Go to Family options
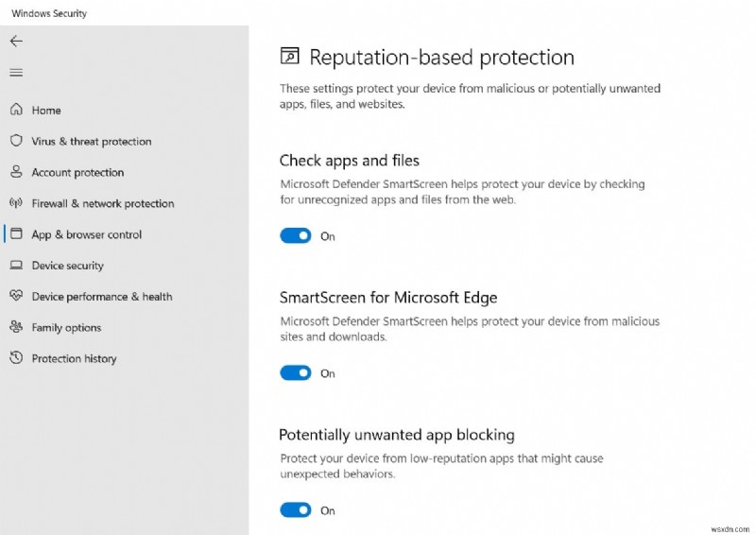This screenshot has width=756, height=535. coord(66,328)
